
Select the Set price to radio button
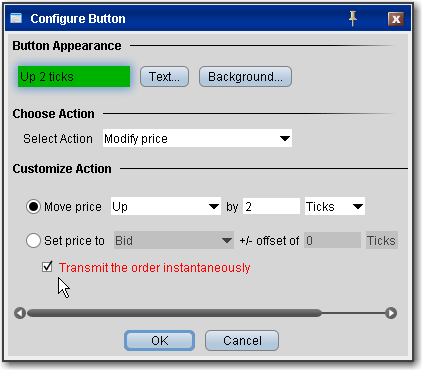coord(33,240)
